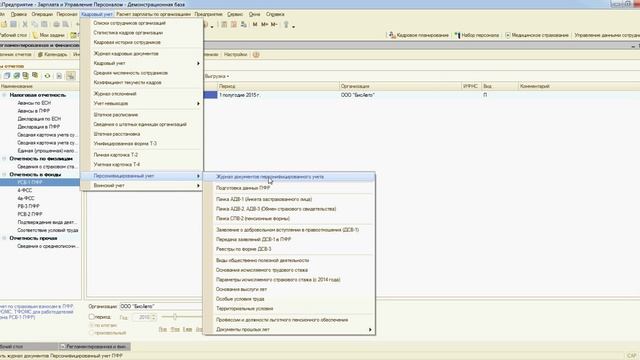Select 4-ФСС in report tree

(24, 191)
